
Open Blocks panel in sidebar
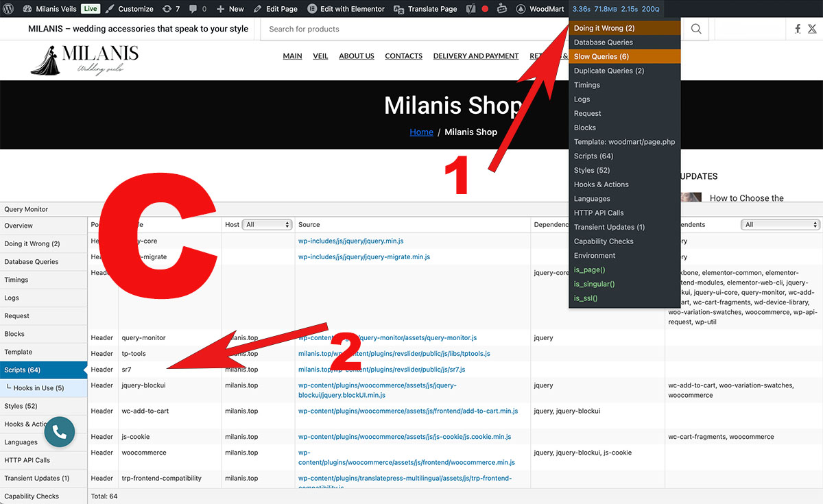pyautogui.click(x=43, y=334)
